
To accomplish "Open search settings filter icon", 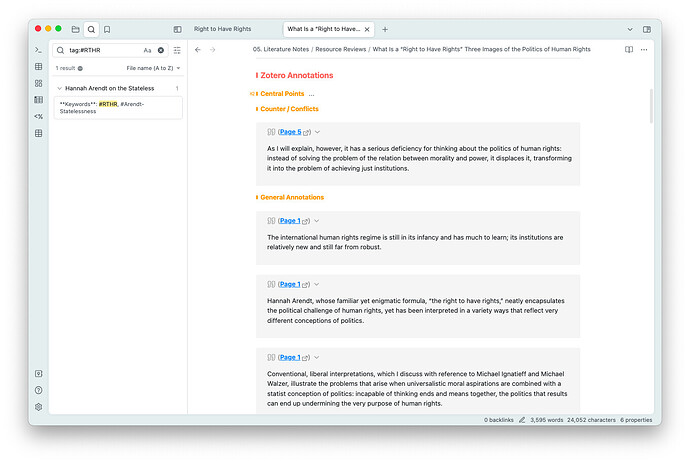I will (x=177, y=50).
